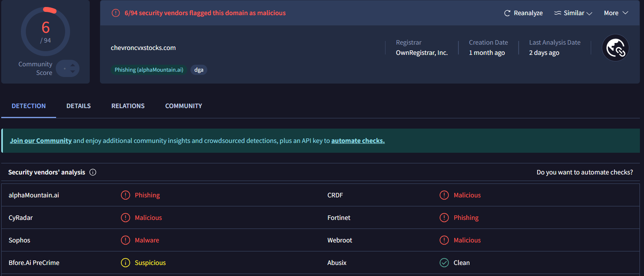Click the CRDF vendor name
644x276 pixels.
(335, 195)
